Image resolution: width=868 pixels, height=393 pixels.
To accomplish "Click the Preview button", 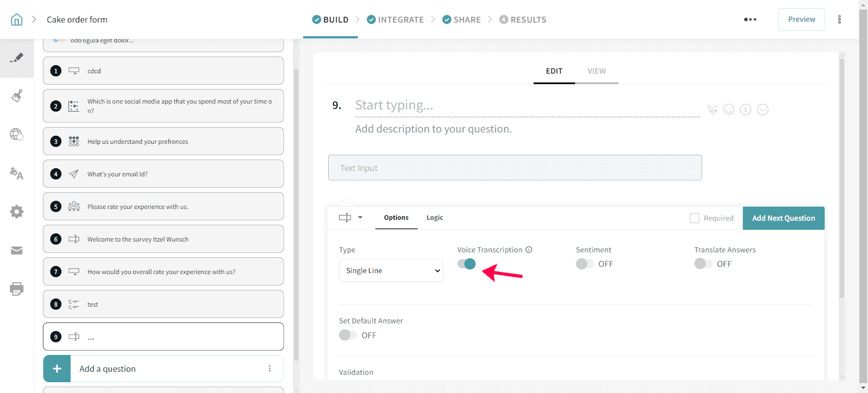I will 801,20.
